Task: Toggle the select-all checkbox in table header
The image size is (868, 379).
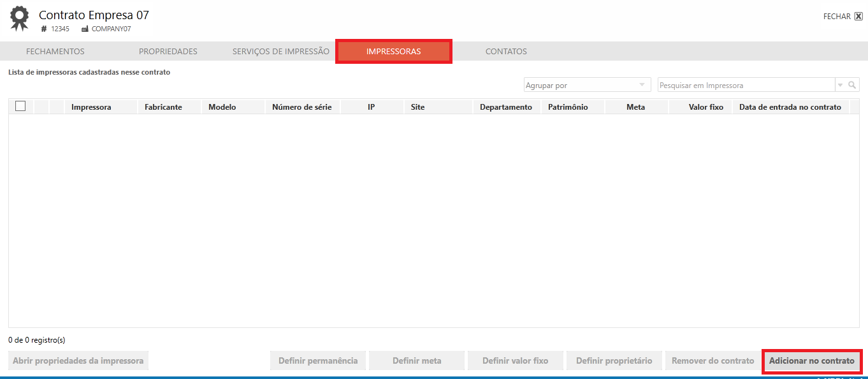Action: pyautogui.click(x=20, y=107)
